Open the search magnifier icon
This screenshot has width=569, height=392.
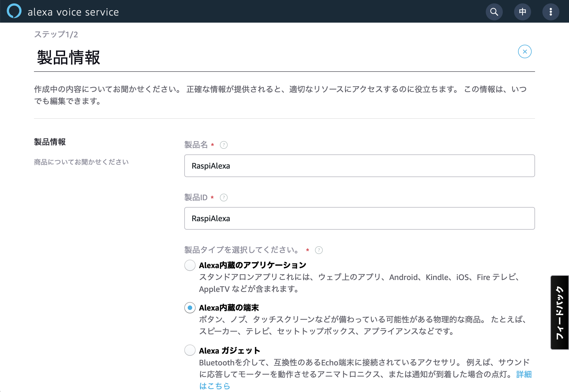pos(494,12)
